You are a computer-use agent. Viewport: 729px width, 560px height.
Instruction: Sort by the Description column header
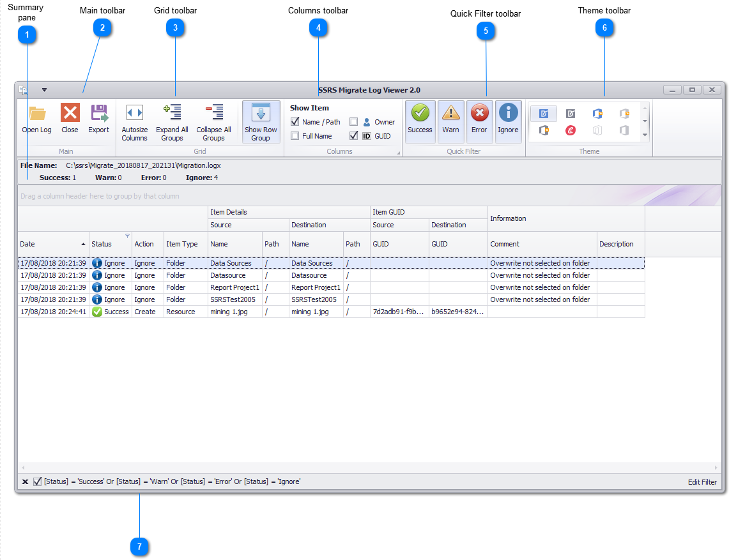pos(620,244)
